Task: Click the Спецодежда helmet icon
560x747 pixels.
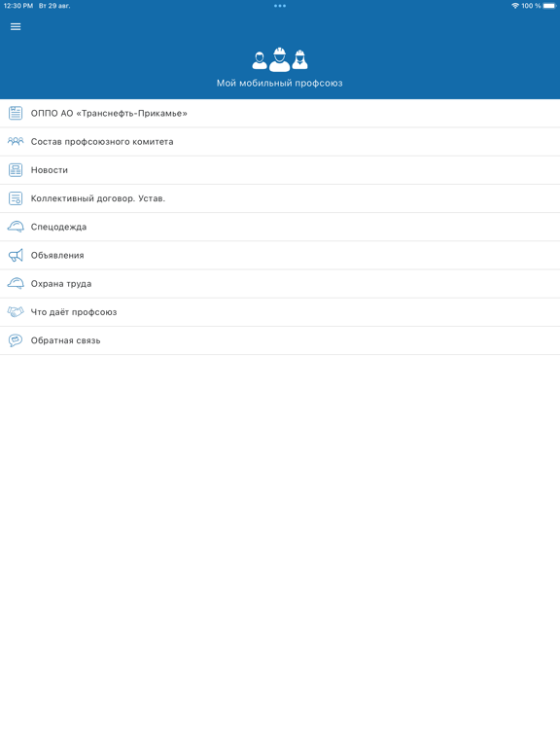Action: tap(16, 227)
